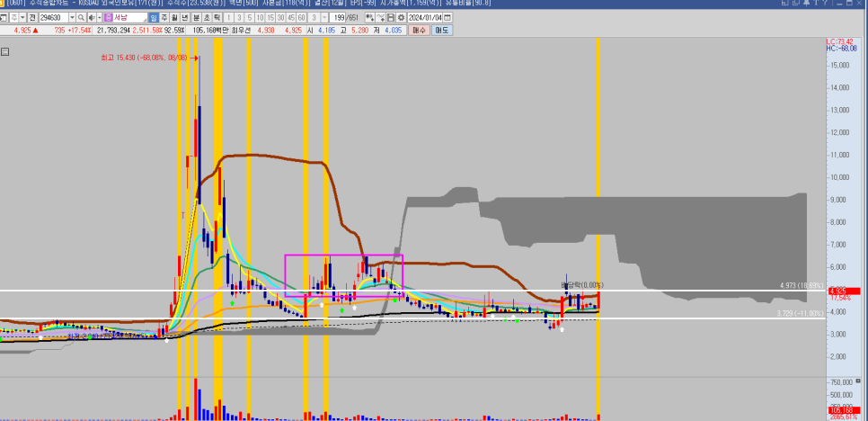Viewport: 868px width, 421px height.
Task: Click the bar count 199 field
Action: (x=337, y=18)
